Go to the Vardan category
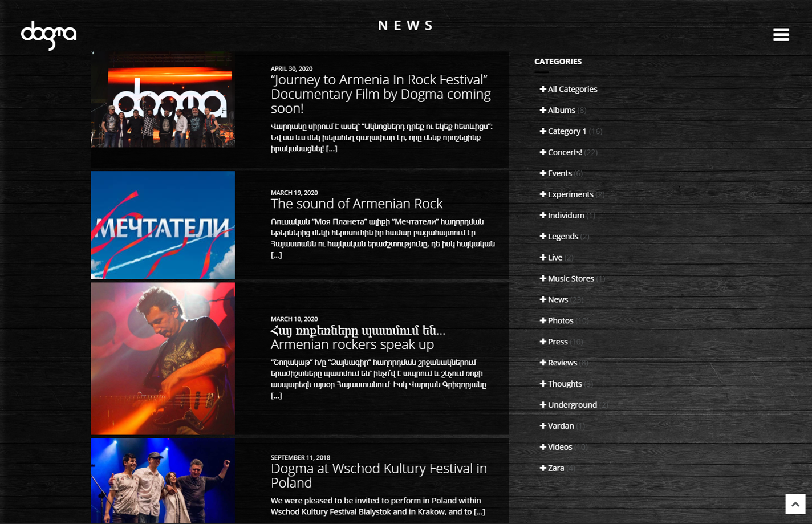Viewport: 812px width, 524px height. point(561,426)
